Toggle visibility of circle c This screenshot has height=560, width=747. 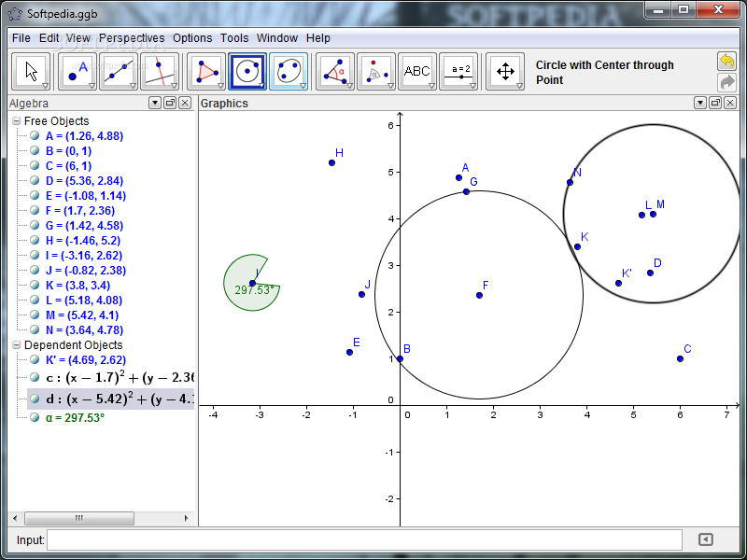pos(35,378)
